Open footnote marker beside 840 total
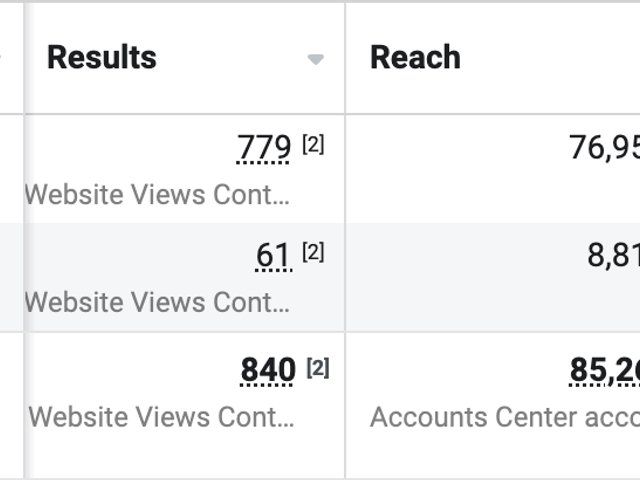640x480 pixels. [317, 368]
